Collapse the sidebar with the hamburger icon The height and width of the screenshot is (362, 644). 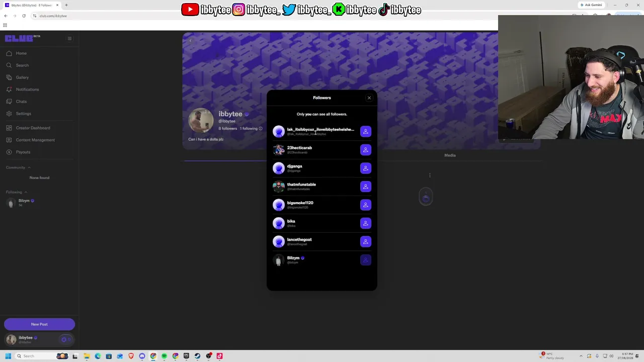[x=69, y=38]
